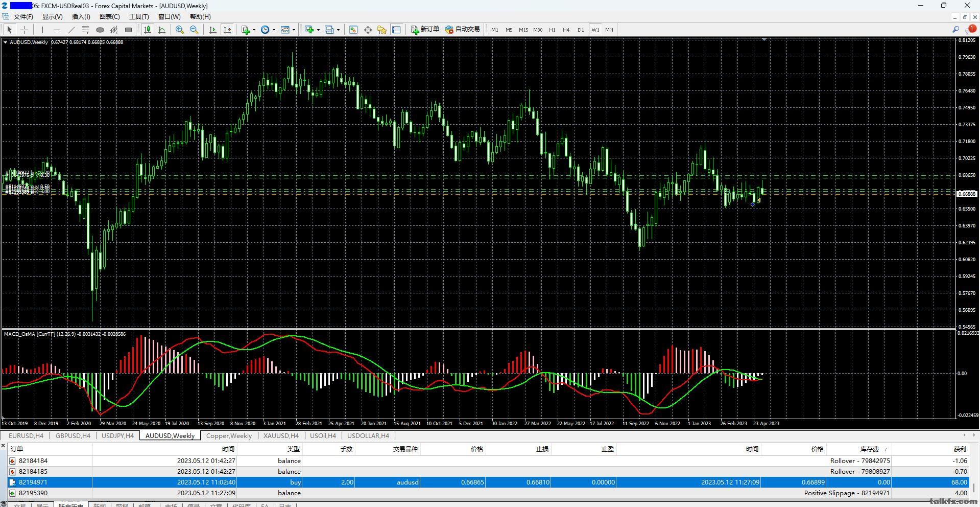Open the 显示(V) menu
The image size is (980, 507).
(52, 16)
